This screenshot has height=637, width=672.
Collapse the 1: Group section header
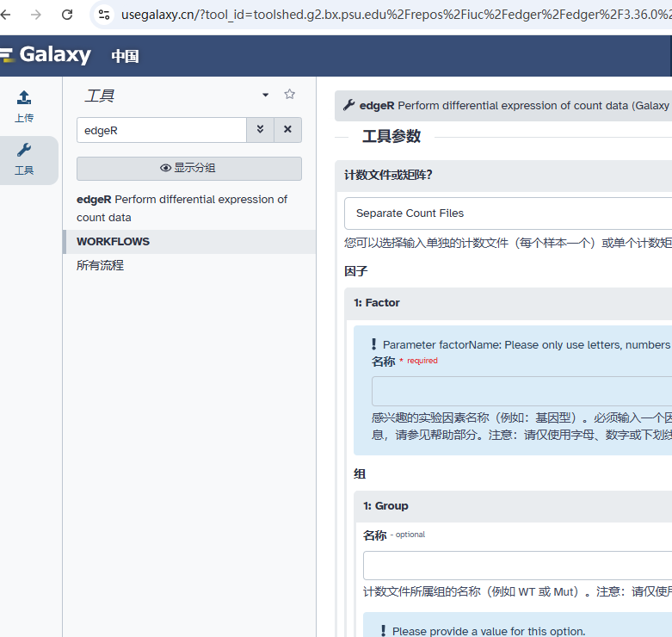point(513,506)
